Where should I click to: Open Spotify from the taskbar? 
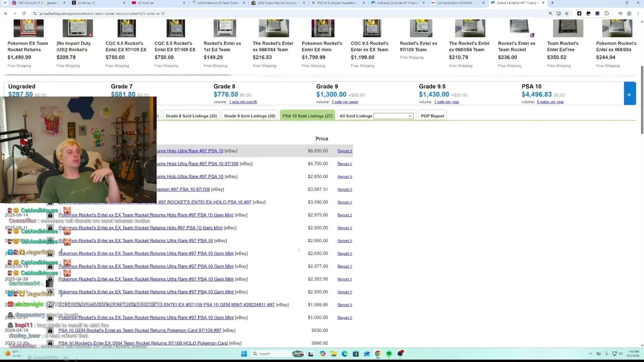click(x=389, y=354)
